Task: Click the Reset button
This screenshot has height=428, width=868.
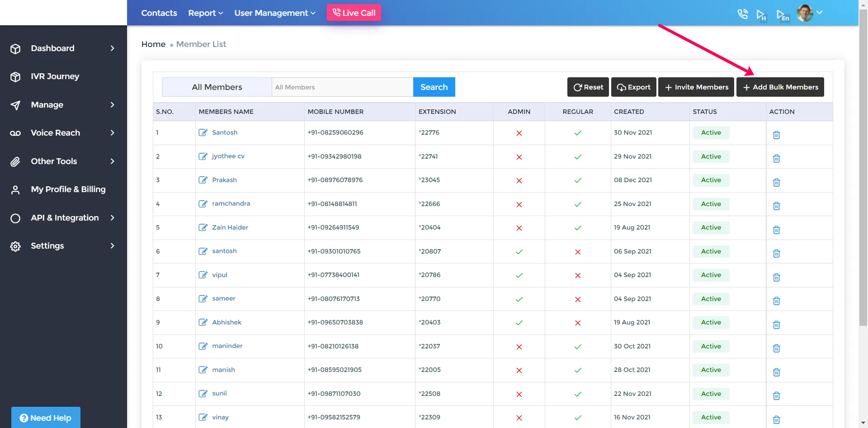Action: (x=588, y=87)
